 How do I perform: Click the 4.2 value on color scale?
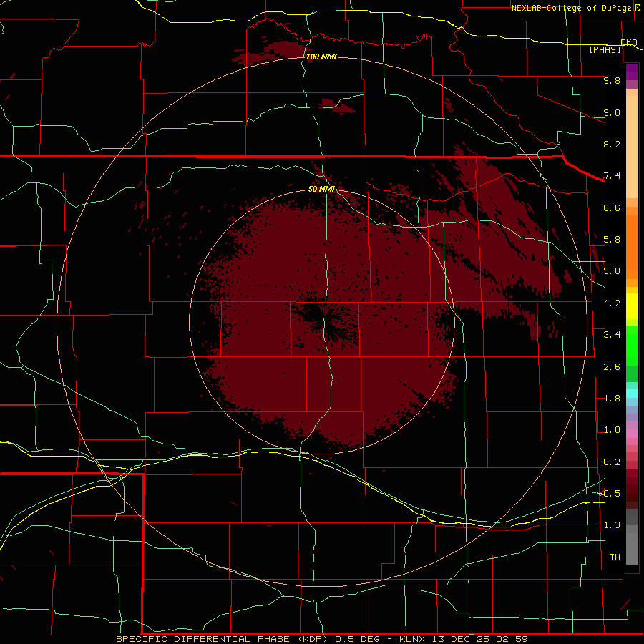click(612, 303)
